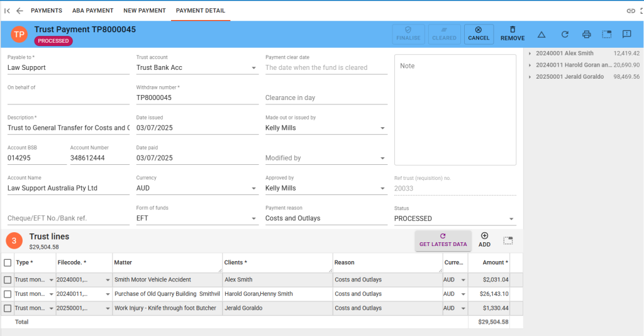The width and height of the screenshot is (644, 336).
Task: Go back using the left arrow
Action: (19, 11)
